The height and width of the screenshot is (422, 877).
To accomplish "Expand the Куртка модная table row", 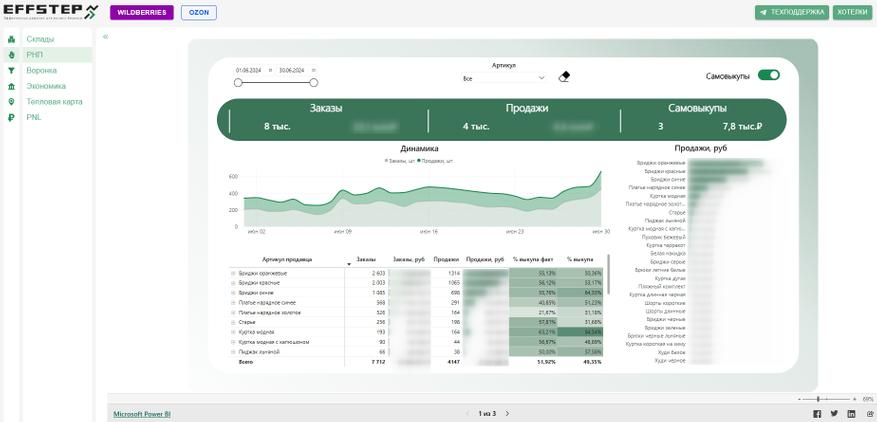I will click(x=233, y=332).
